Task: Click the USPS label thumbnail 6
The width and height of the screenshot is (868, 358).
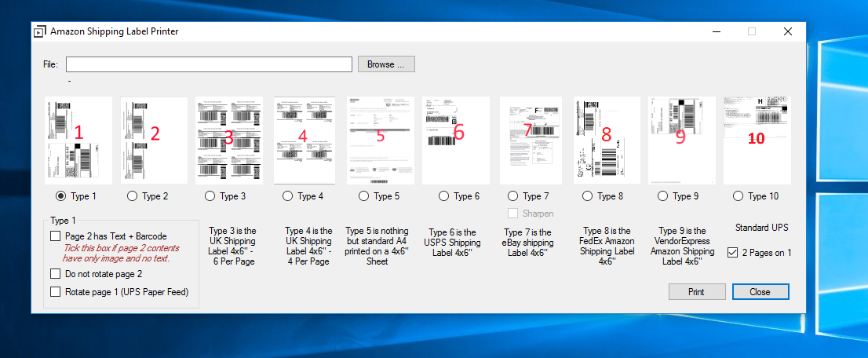Action: tap(456, 141)
